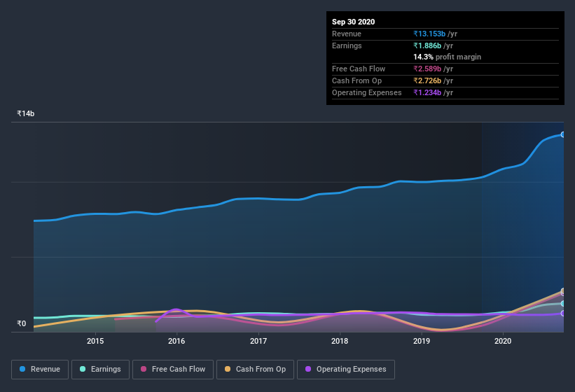Click the Cash From Op tooltip label
Image resolution: width=575 pixels, height=392 pixels.
point(356,80)
